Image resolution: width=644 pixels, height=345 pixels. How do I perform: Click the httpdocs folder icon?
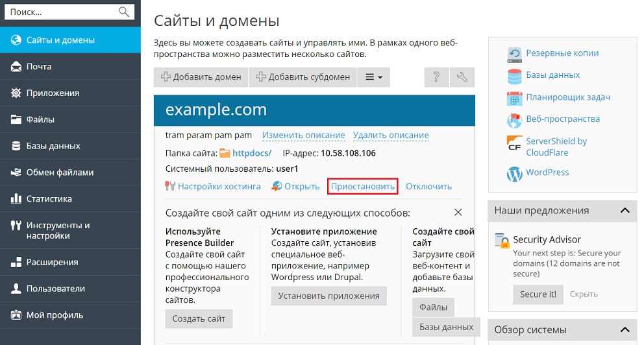point(225,154)
